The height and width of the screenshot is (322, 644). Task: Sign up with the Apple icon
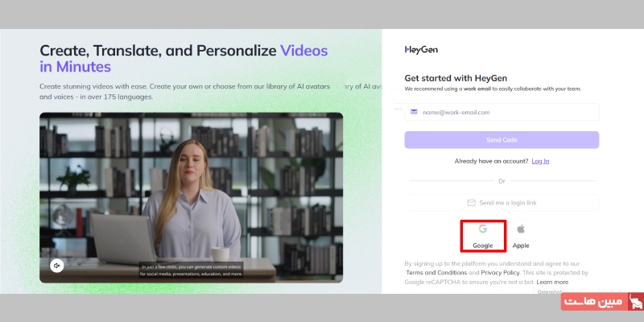tap(521, 229)
